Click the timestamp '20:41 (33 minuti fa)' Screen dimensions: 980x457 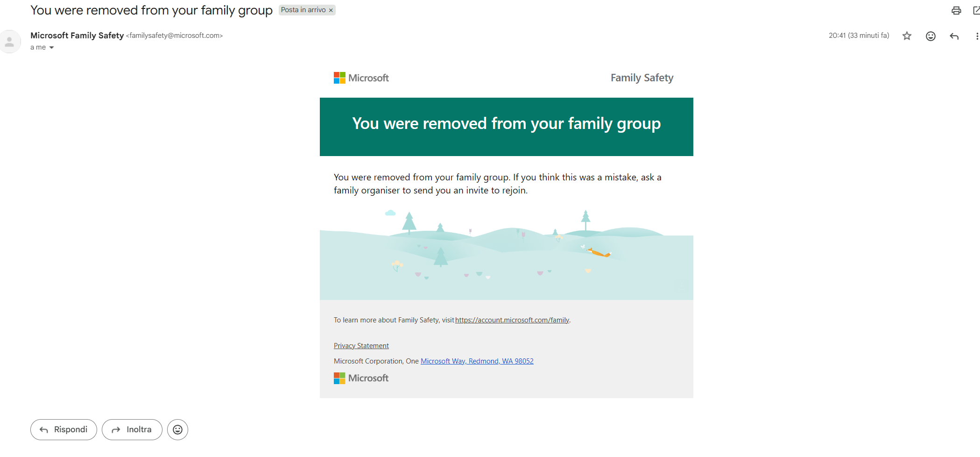pos(859,36)
